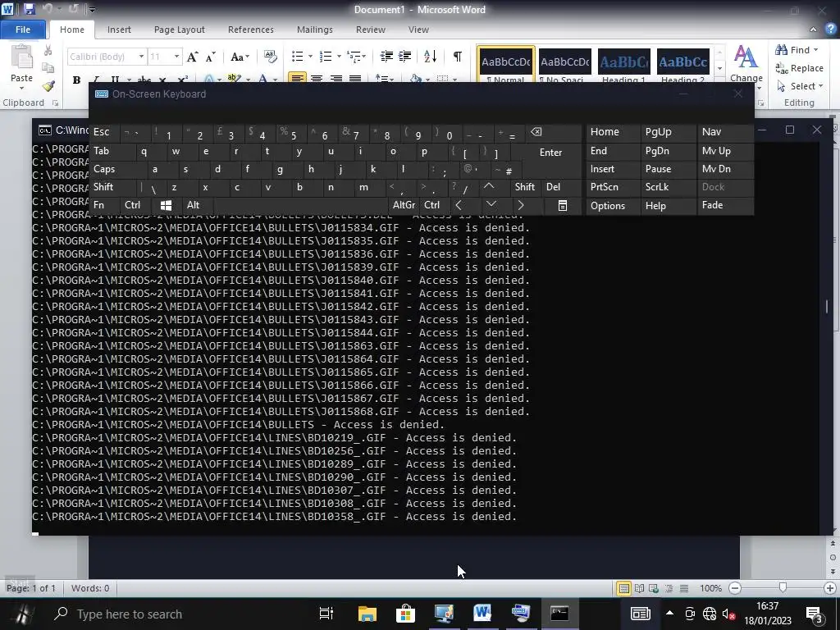Switch to Outline view icon
The image size is (840, 630).
click(669, 588)
